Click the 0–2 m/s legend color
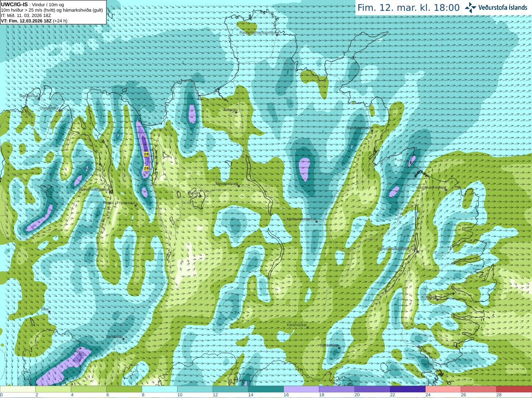Viewport: 532px width, 398px height. click(18, 389)
